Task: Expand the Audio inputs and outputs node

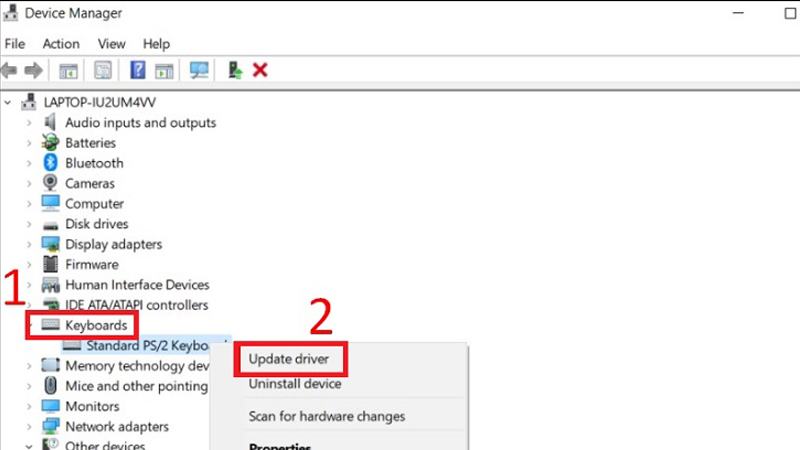Action: (x=28, y=123)
